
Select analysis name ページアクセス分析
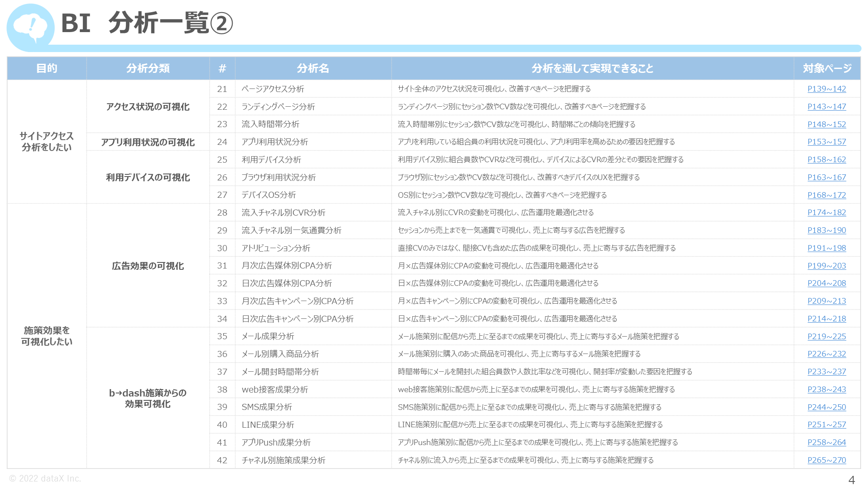point(273,89)
